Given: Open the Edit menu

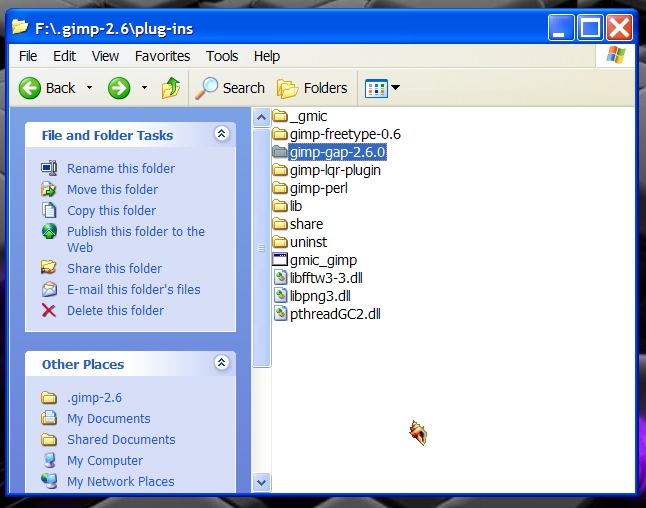Looking at the screenshot, I should point(64,56).
